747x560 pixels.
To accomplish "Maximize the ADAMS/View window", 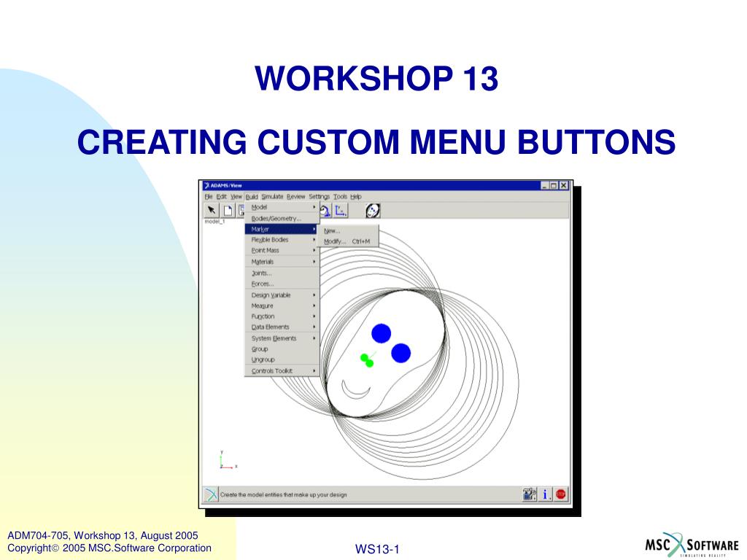I will coord(554,185).
